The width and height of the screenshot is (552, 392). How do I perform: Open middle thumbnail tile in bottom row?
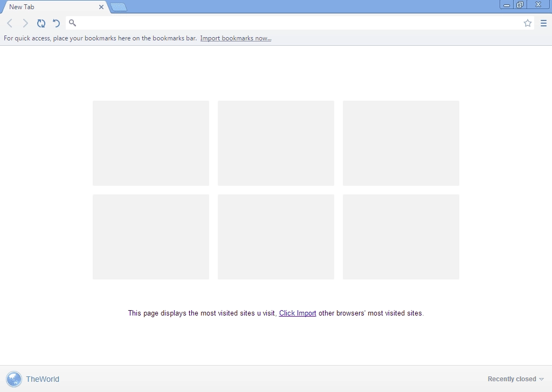[275, 237]
